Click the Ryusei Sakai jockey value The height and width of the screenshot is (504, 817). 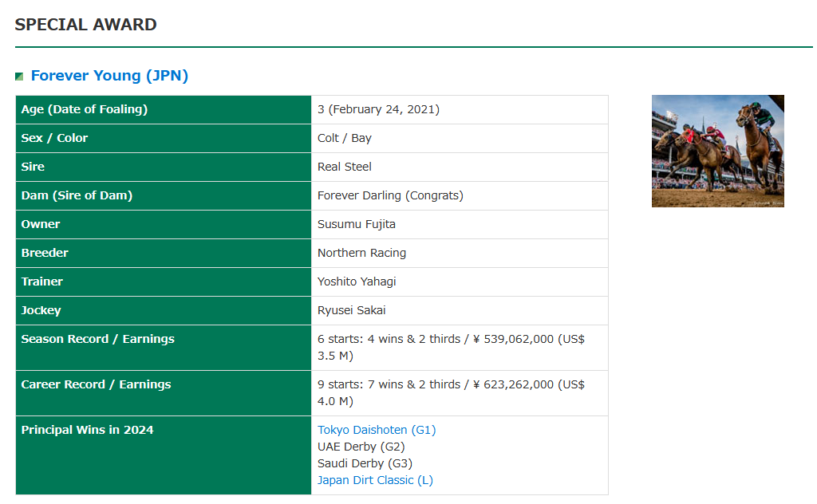point(352,310)
